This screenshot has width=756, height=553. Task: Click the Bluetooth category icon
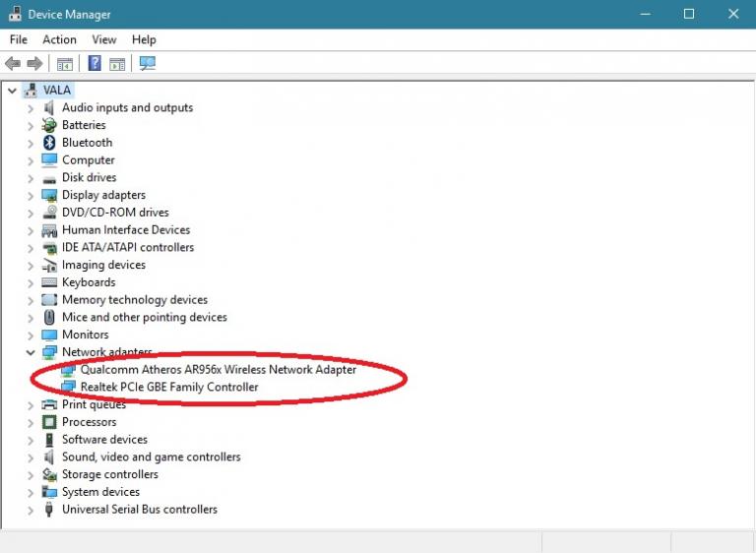pyautogui.click(x=49, y=143)
